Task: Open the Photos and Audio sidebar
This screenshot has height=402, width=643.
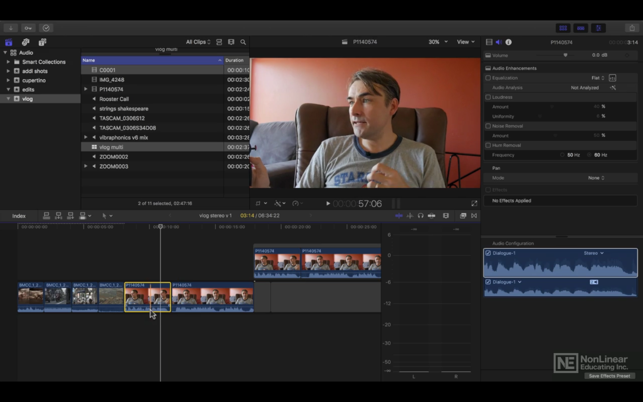Action: tap(25, 42)
